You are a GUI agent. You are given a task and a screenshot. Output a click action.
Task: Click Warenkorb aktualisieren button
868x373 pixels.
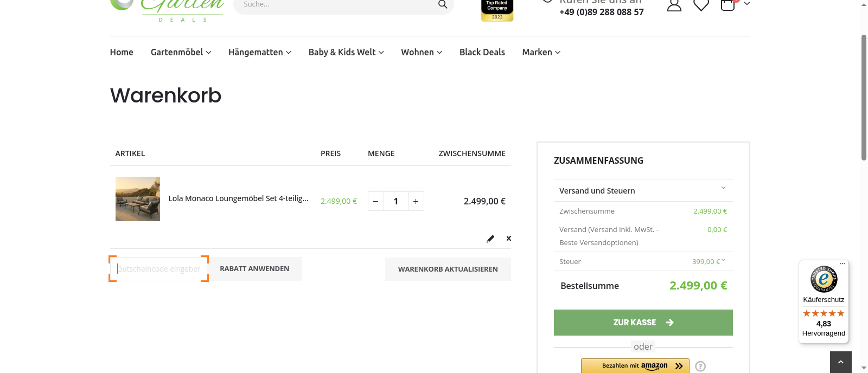click(x=448, y=269)
